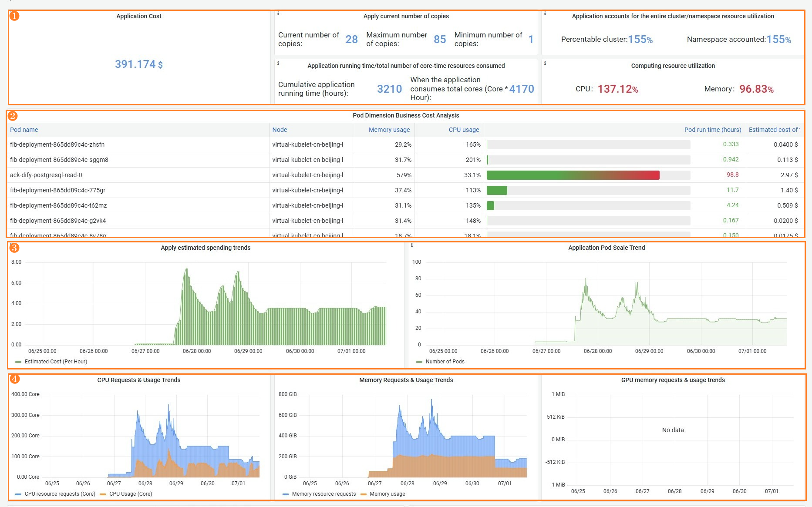The width and height of the screenshot is (812, 507).
Task: Click Memory utilization value 96.83%
Action: pyautogui.click(x=756, y=89)
